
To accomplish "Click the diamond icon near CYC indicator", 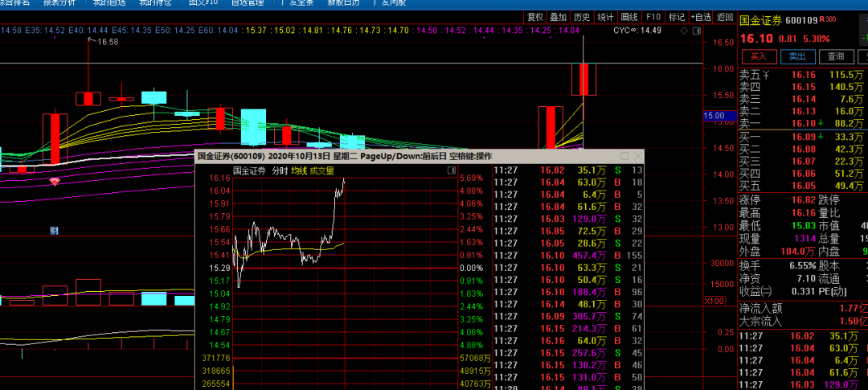I will click(x=683, y=31).
